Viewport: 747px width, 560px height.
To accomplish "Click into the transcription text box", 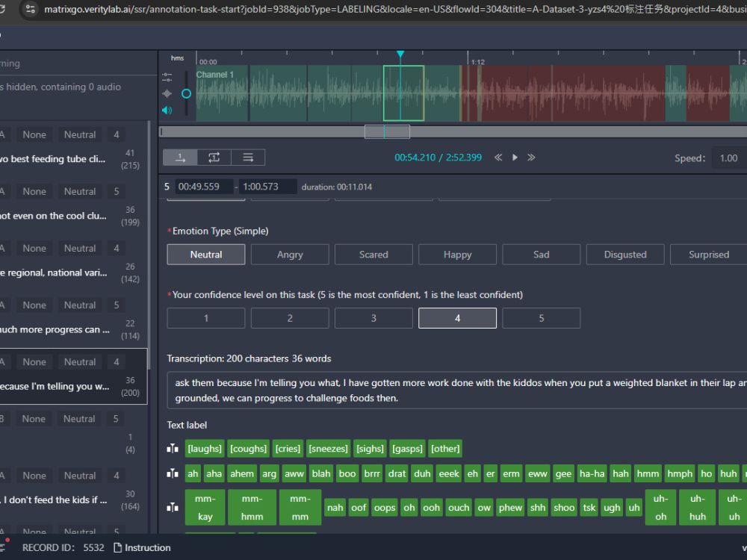I will [x=457, y=391].
